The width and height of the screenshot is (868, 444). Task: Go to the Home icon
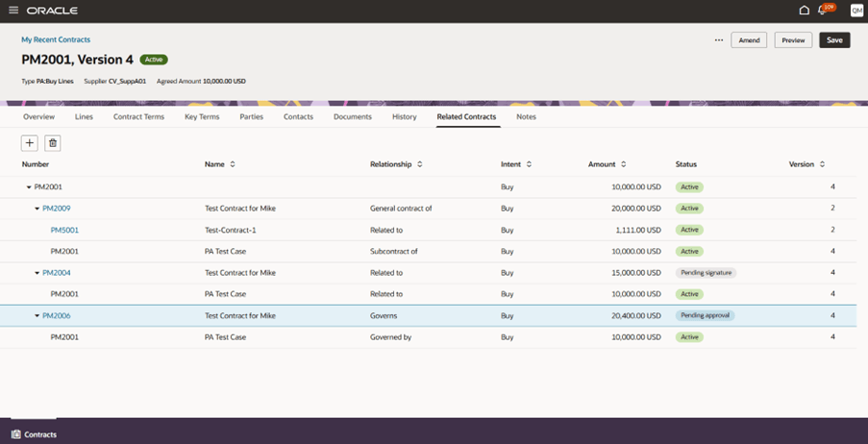tap(804, 11)
